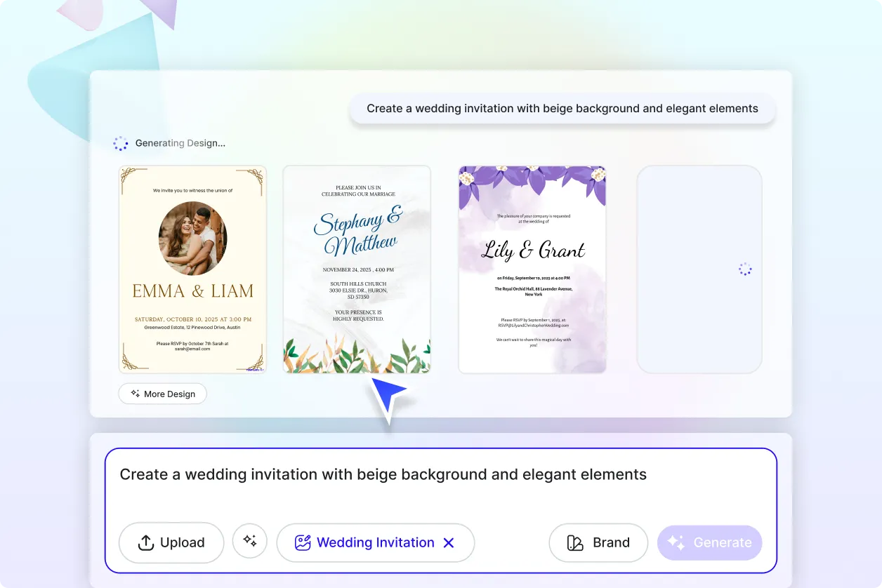Click the upload arrow icon in Upload button
882x588 pixels.
click(x=146, y=542)
